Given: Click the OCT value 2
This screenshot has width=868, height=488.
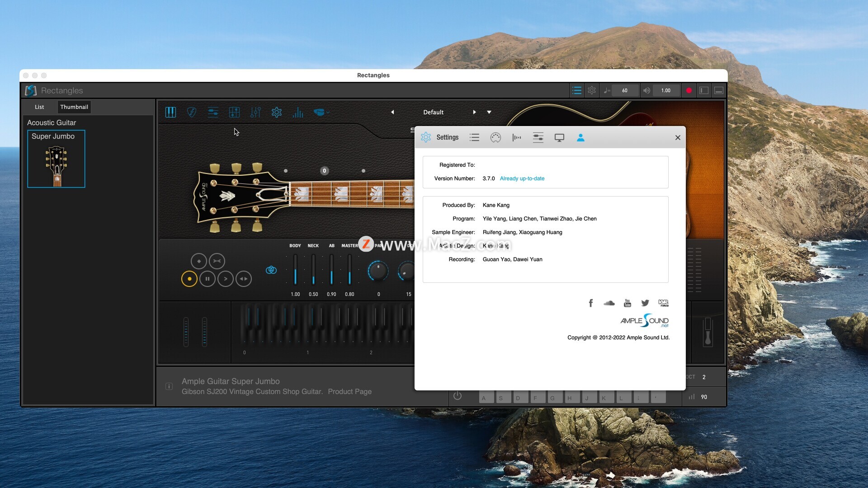Looking at the screenshot, I should tap(704, 377).
